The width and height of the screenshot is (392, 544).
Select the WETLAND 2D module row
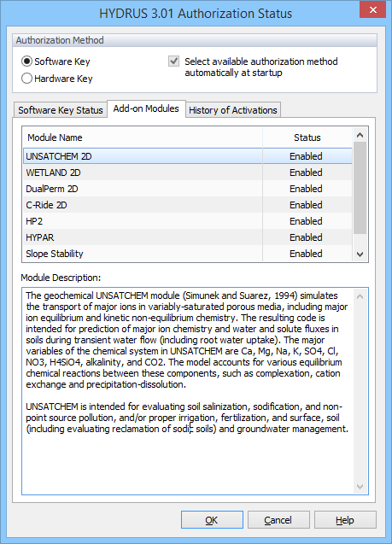[x=188, y=173]
